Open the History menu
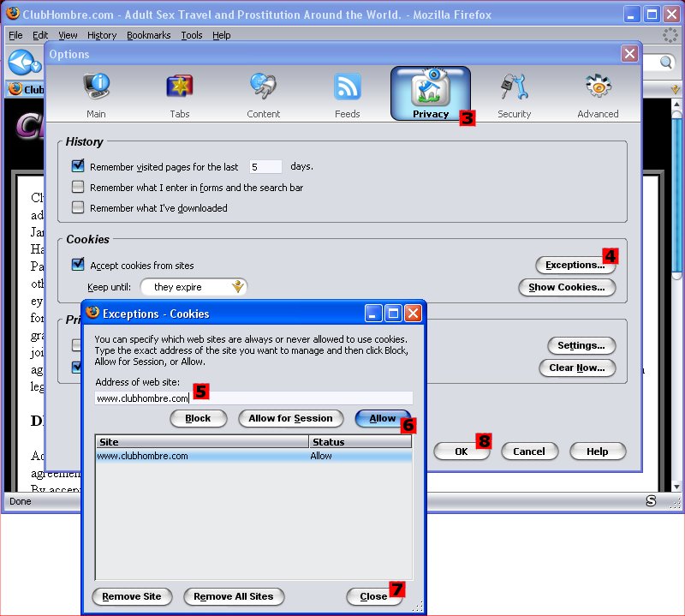 pos(102,35)
